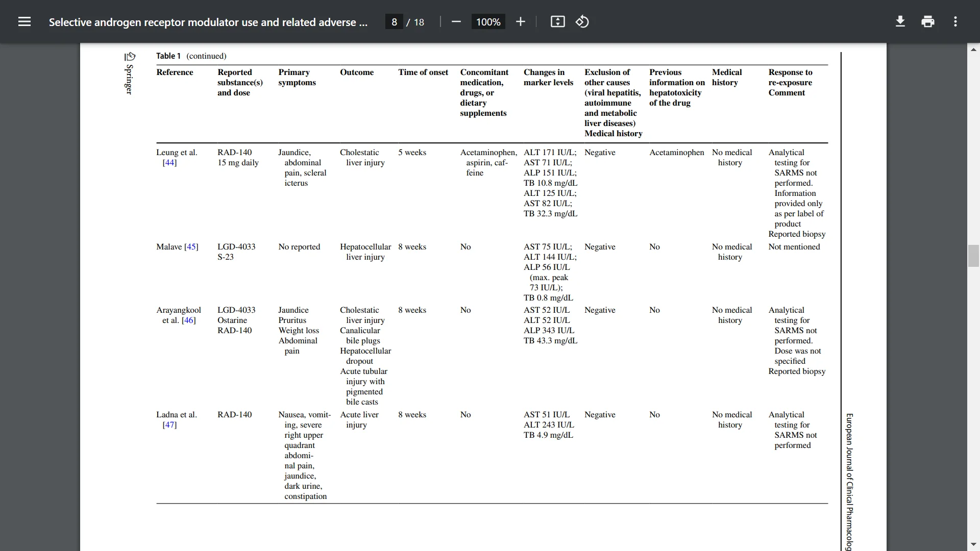Click the 'Table 1' caption label
The height and width of the screenshot is (551, 980).
[168, 56]
